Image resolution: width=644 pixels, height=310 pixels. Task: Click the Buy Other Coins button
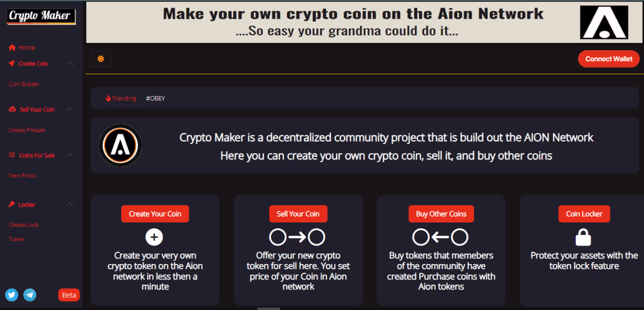441,214
